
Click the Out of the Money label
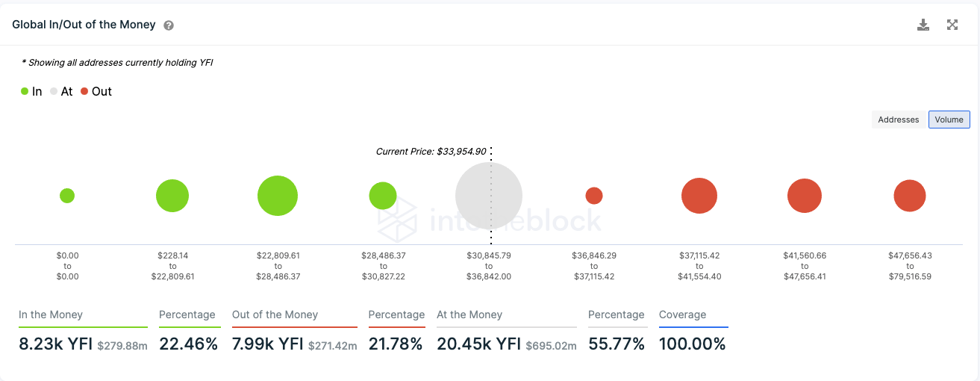(x=275, y=315)
